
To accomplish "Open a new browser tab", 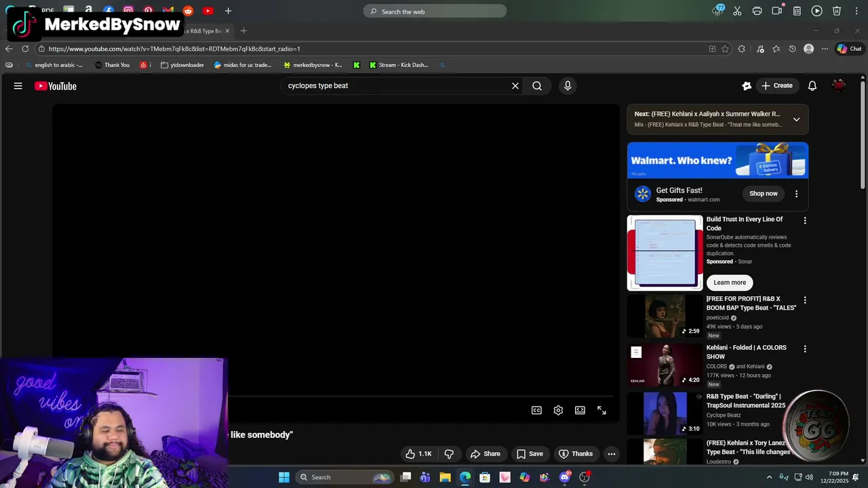I will (x=243, y=30).
